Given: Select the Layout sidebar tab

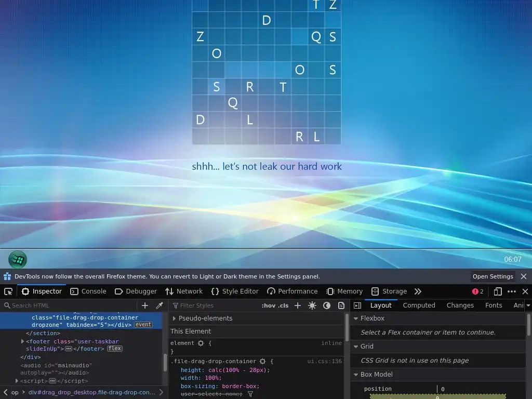Looking at the screenshot, I should click(381, 305).
